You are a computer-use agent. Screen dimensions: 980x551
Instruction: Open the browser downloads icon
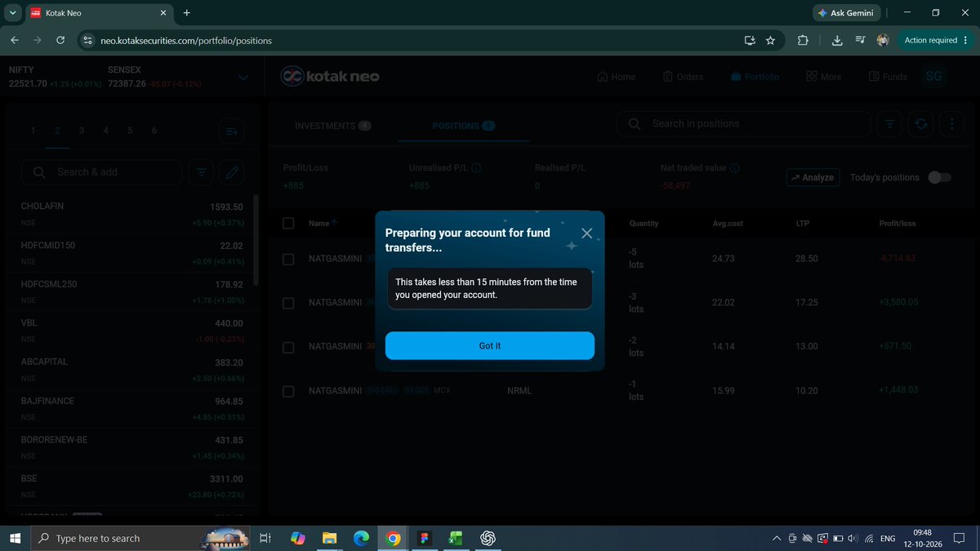838,40
